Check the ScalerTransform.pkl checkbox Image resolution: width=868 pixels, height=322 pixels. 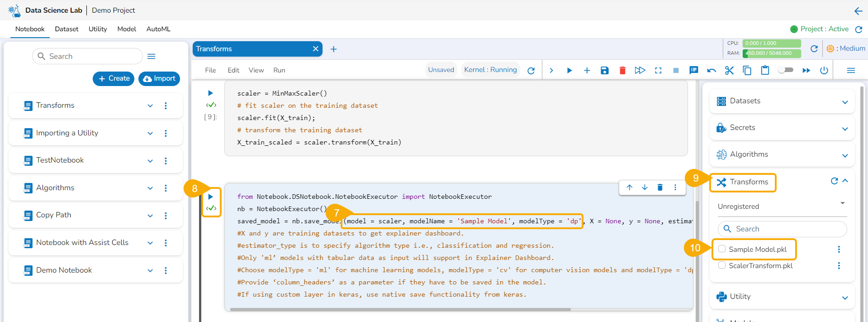click(722, 265)
